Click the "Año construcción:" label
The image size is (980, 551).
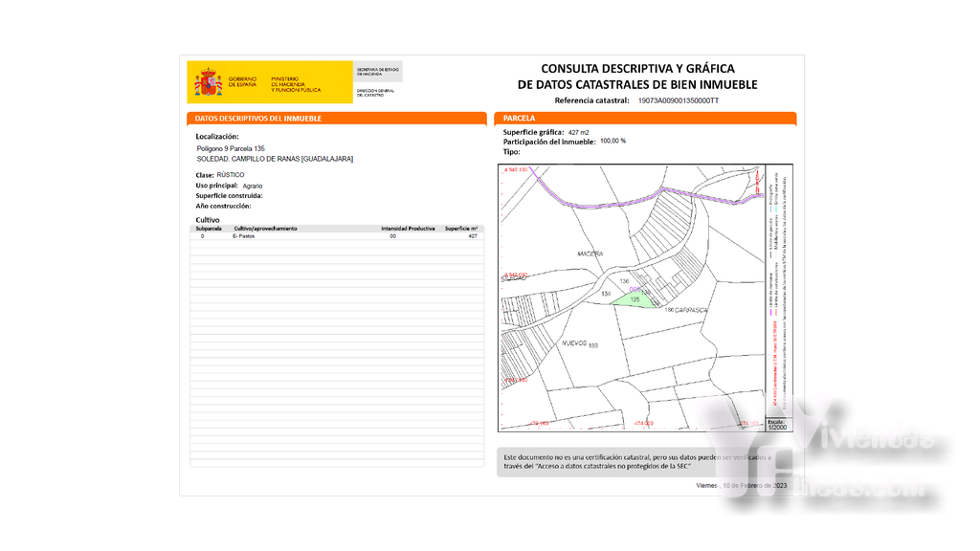pos(223,207)
